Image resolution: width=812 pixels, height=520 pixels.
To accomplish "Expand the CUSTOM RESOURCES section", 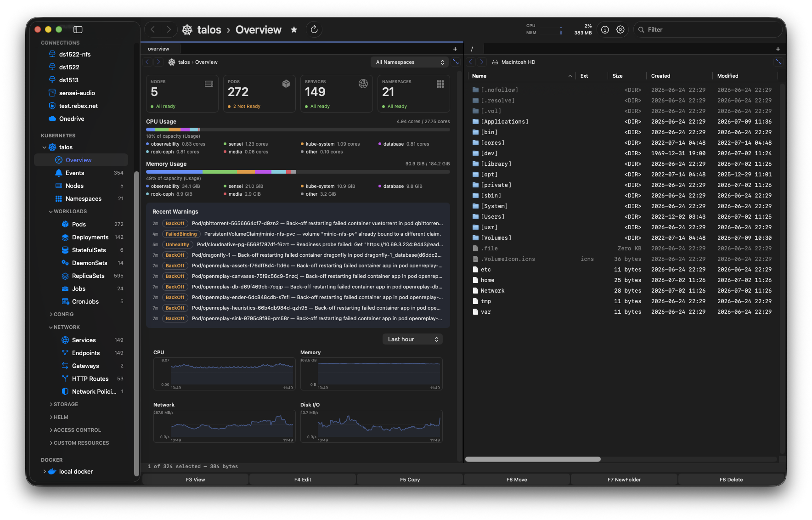I will 51,443.
